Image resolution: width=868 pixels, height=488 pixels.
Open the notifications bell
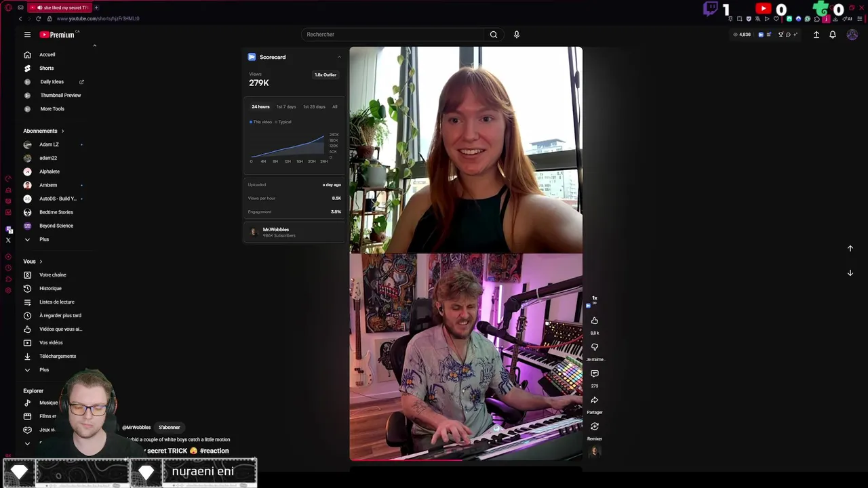pos(833,35)
